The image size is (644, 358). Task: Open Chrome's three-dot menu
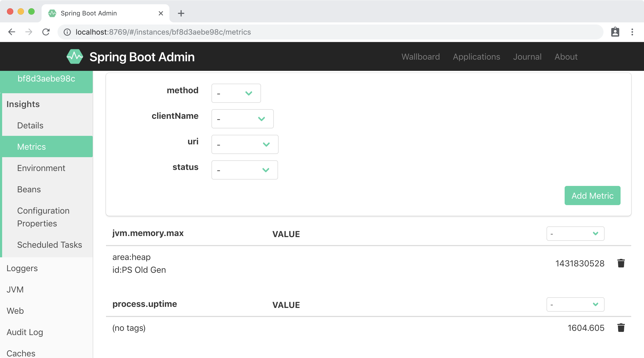pyautogui.click(x=632, y=32)
